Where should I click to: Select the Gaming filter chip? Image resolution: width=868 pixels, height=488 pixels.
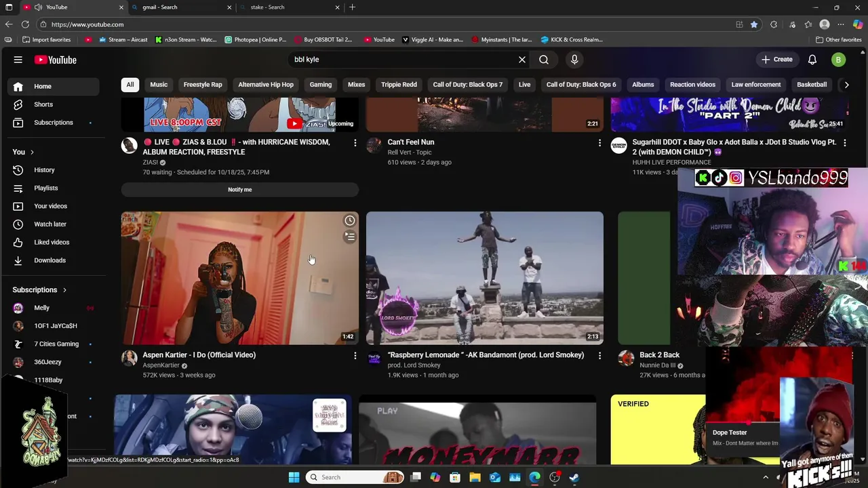pos(321,85)
